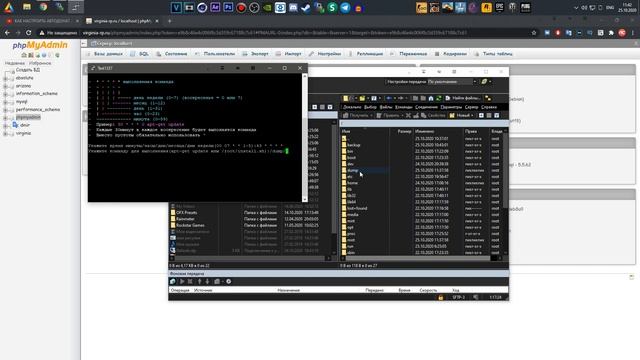Open the phpMyAdmin Импорт tab
The height and width of the screenshot is (360, 640).
[289, 54]
